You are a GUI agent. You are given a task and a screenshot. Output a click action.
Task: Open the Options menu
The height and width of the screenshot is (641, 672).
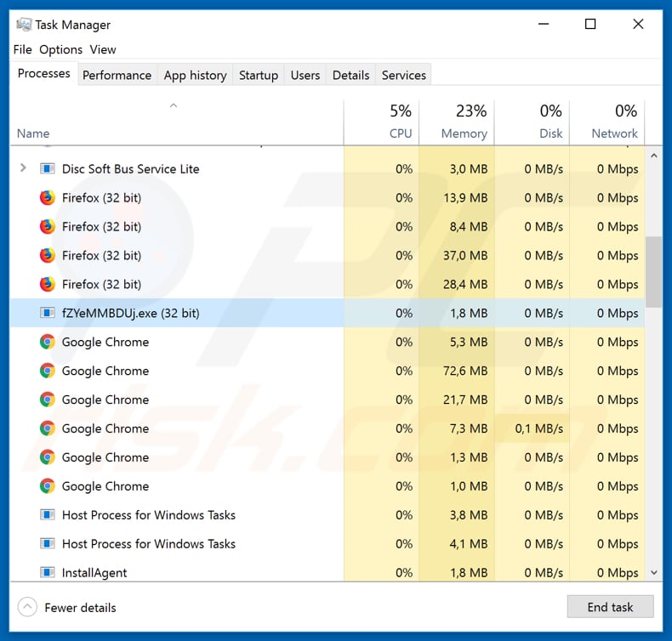(61, 49)
